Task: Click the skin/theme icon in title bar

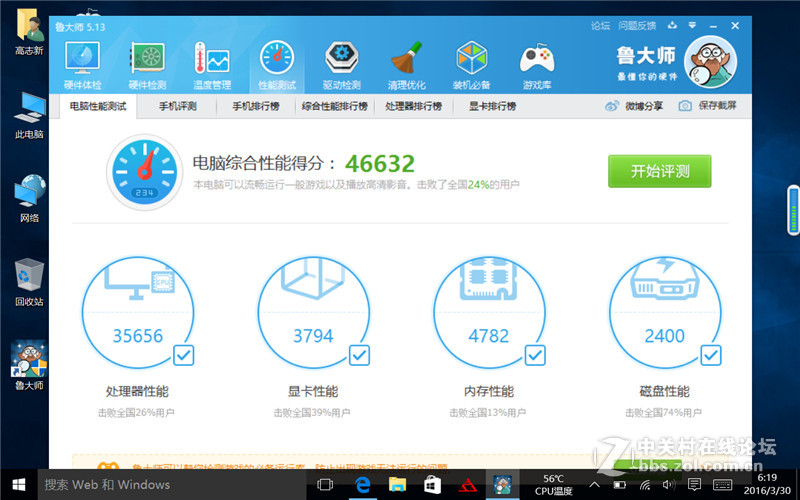Action: pos(672,25)
